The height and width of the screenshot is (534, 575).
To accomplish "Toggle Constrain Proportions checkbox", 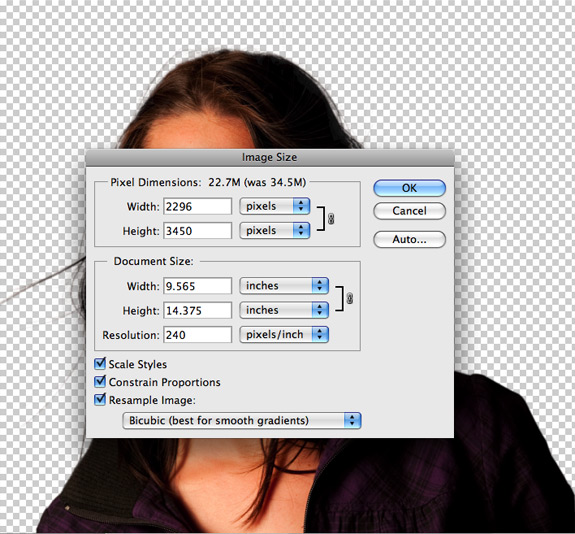I will click(x=100, y=381).
